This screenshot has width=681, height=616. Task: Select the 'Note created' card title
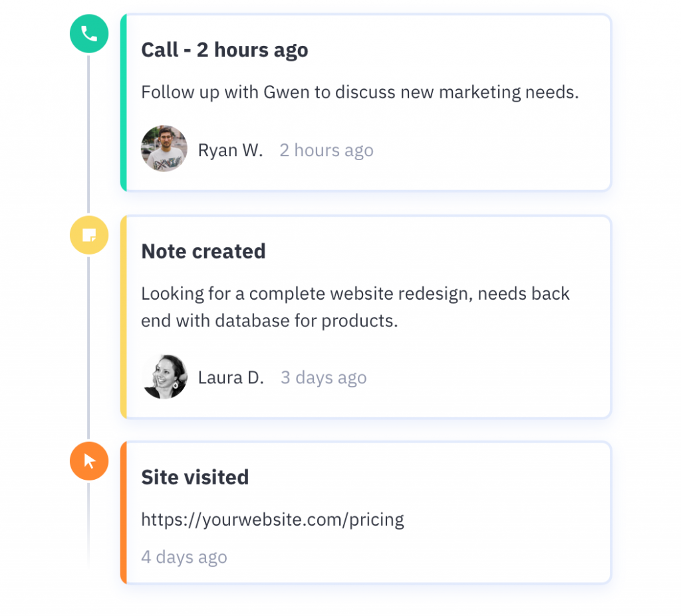(203, 251)
